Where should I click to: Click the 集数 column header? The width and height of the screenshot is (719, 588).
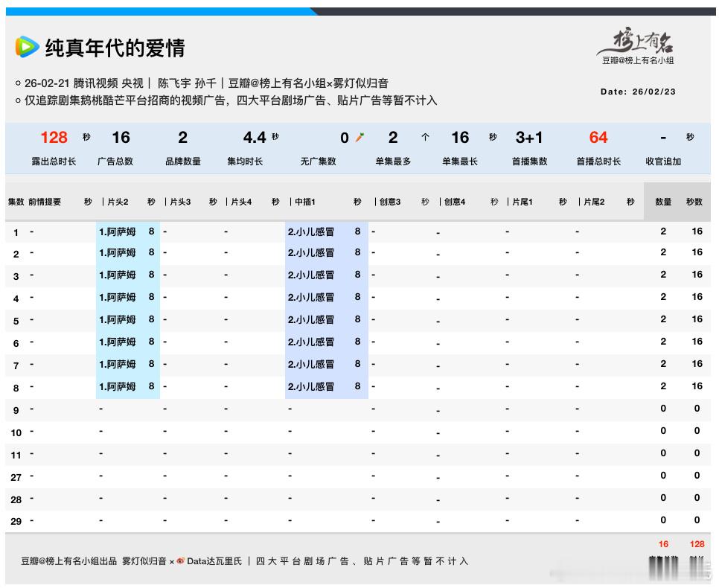point(16,202)
